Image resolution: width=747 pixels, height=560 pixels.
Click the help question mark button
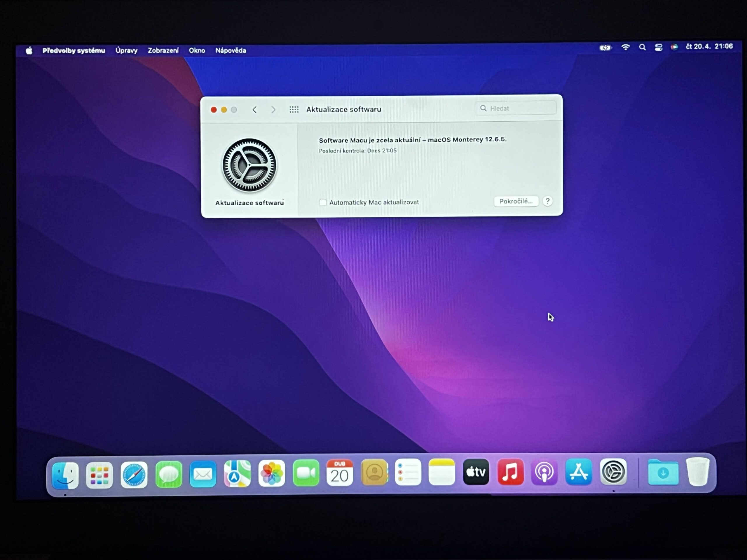point(547,201)
